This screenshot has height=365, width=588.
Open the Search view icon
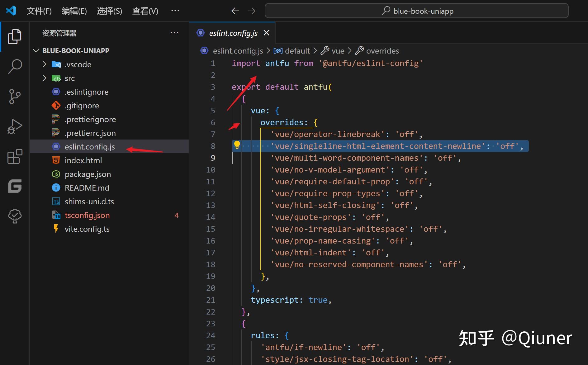coord(15,66)
